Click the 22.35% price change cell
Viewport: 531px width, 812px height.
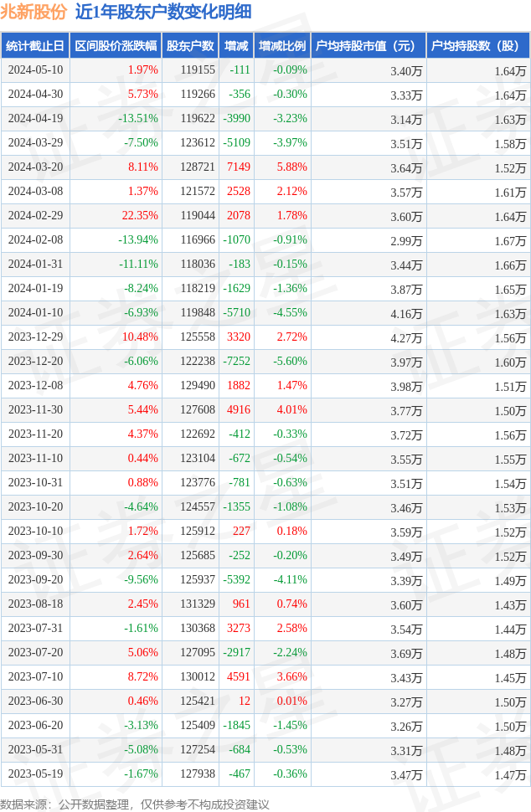click(x=140, y=216)
